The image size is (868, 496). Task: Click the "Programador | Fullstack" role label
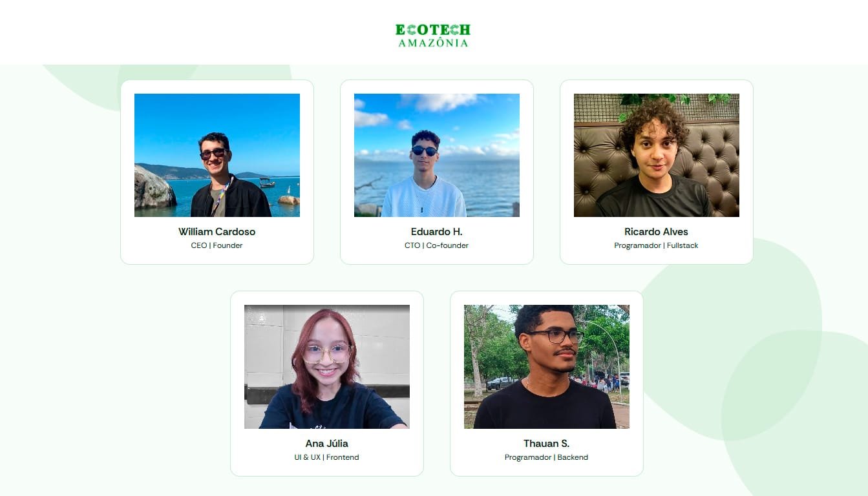click(x=657, y=245)
